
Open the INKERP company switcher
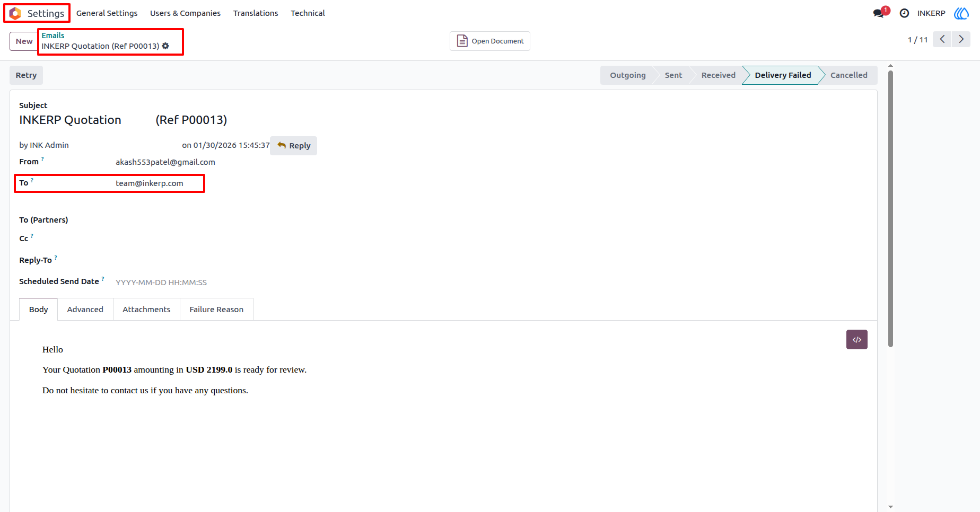tap(931, 13)
